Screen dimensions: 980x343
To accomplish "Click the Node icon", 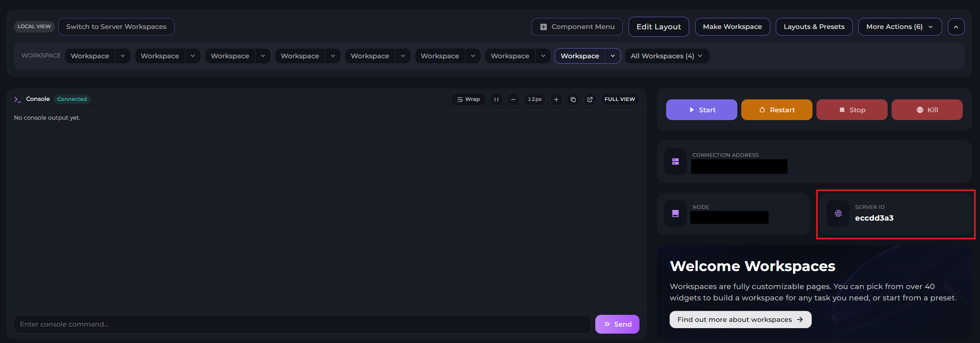I will coord(676,214).
